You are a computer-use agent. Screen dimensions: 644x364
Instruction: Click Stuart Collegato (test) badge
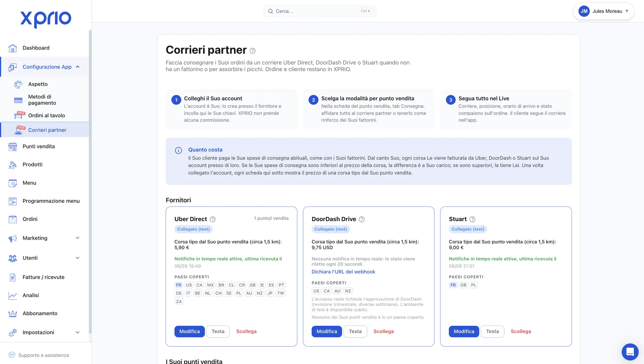[468, 229]
